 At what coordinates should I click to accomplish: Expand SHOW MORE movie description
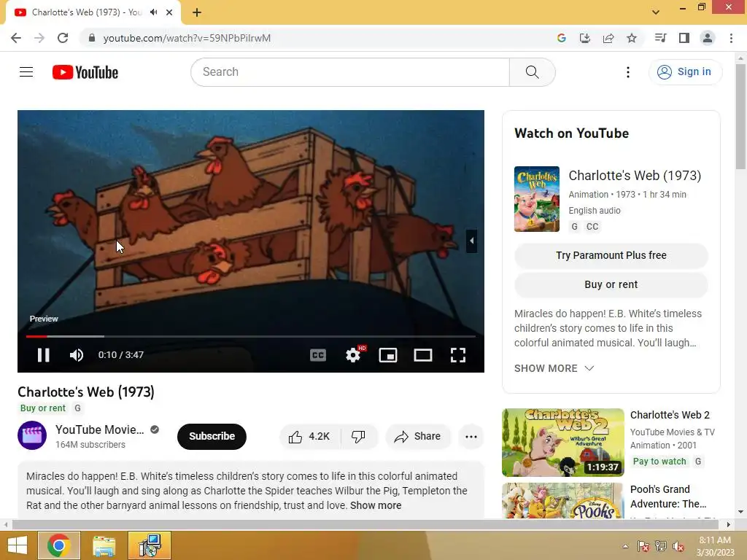[x=554, y=368]
